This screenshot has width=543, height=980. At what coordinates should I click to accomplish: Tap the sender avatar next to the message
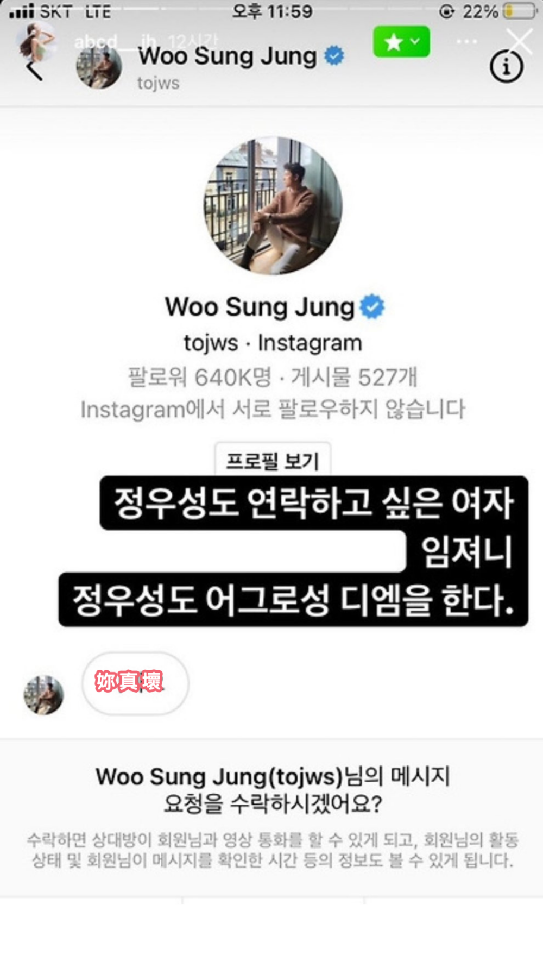(x=43, y=695)
